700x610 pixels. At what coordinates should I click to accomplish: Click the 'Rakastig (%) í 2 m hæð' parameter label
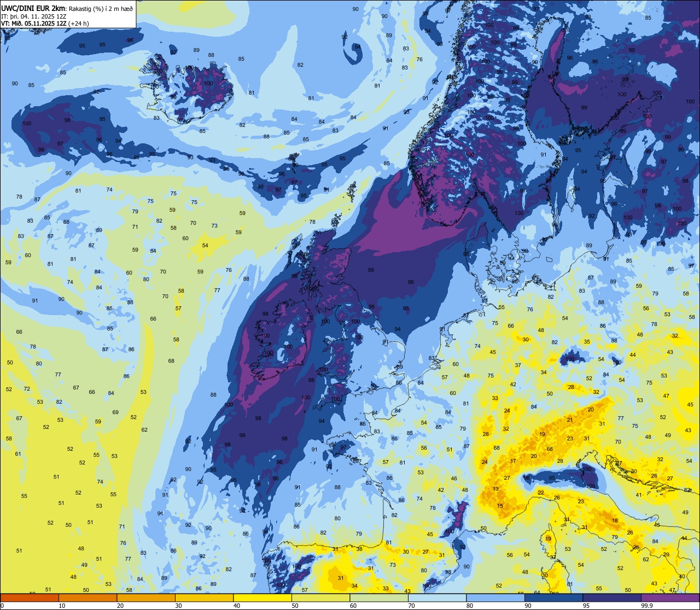(x=100, y=8)
